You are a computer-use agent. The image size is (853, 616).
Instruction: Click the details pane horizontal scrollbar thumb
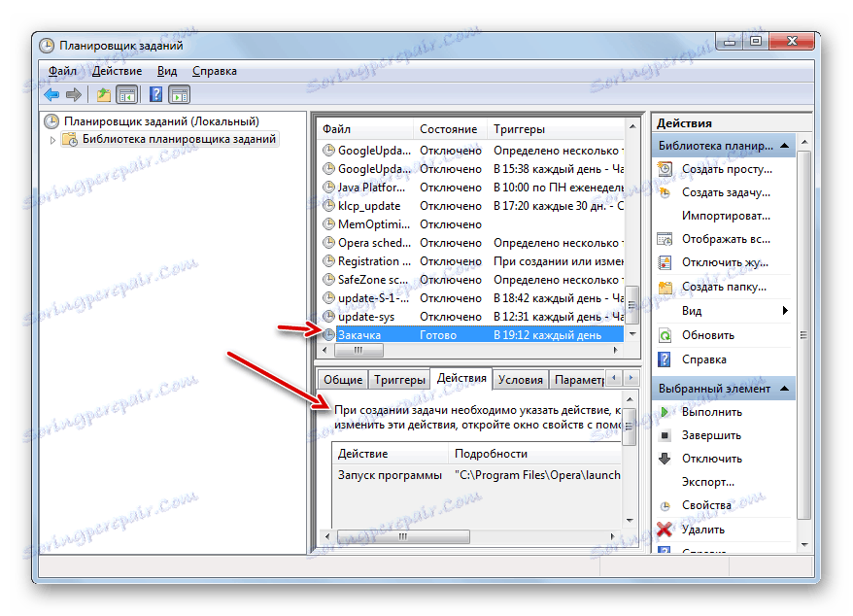coord(403,536)
